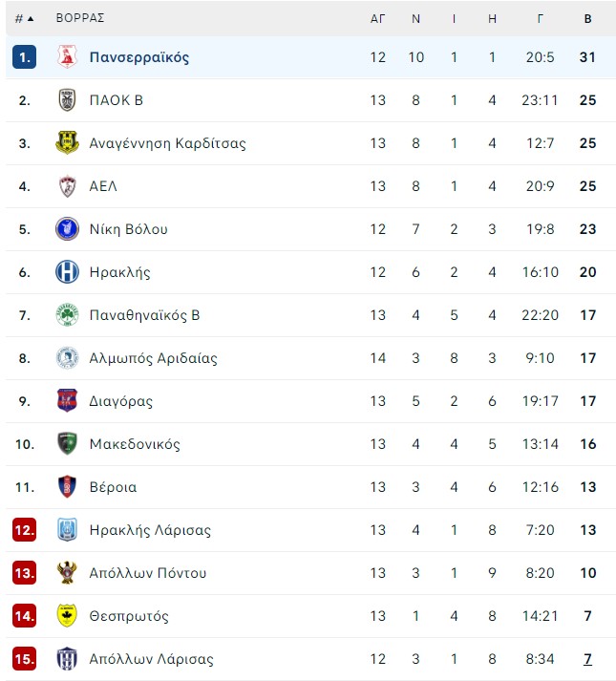
Task: Sort by the Β points column header
Action: point(587,19)
